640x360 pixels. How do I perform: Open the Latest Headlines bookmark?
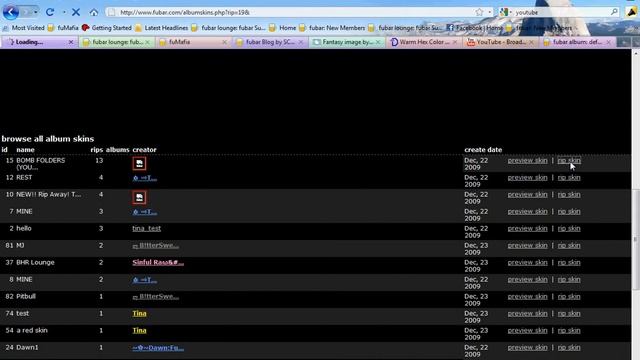161,28
